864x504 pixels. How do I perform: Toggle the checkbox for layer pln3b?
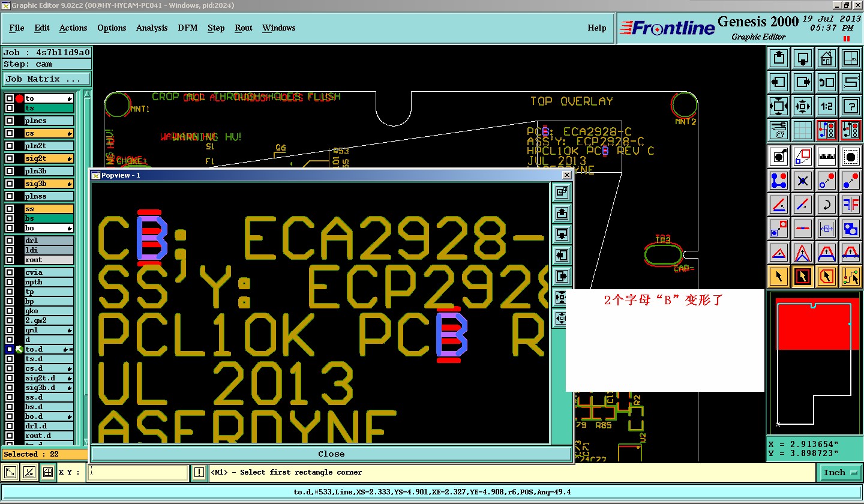click(10, 171)
